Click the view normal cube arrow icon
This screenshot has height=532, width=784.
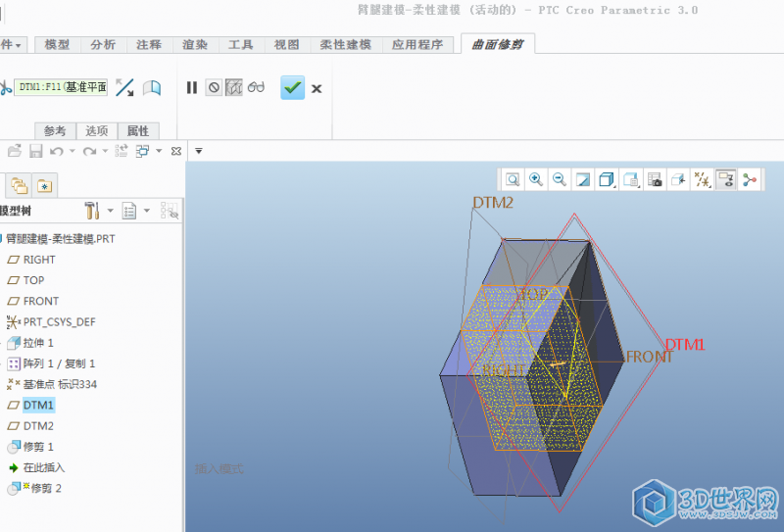point(678,179)
